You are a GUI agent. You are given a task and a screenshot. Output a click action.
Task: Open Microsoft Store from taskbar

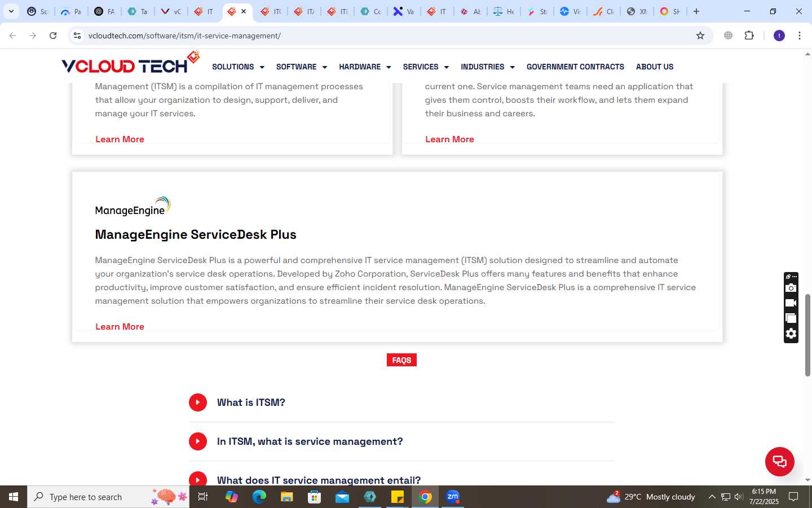[314, 497]
